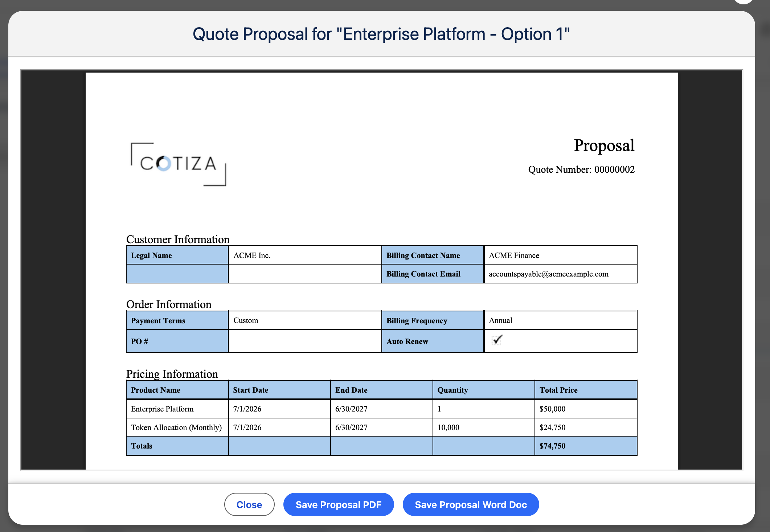
Task: Click the Legal Name label cell
Action: pos(177,255)
